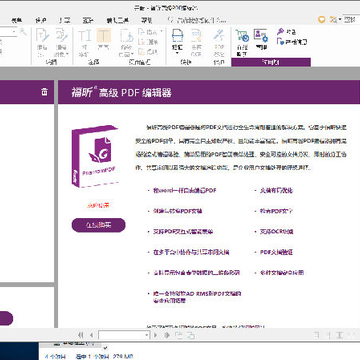
Task: Open the arrow beside the top stacked page icon
Action: [x=162, y=32]
